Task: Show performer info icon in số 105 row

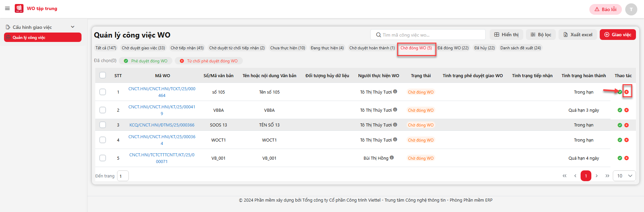Action: pos(395,92)
